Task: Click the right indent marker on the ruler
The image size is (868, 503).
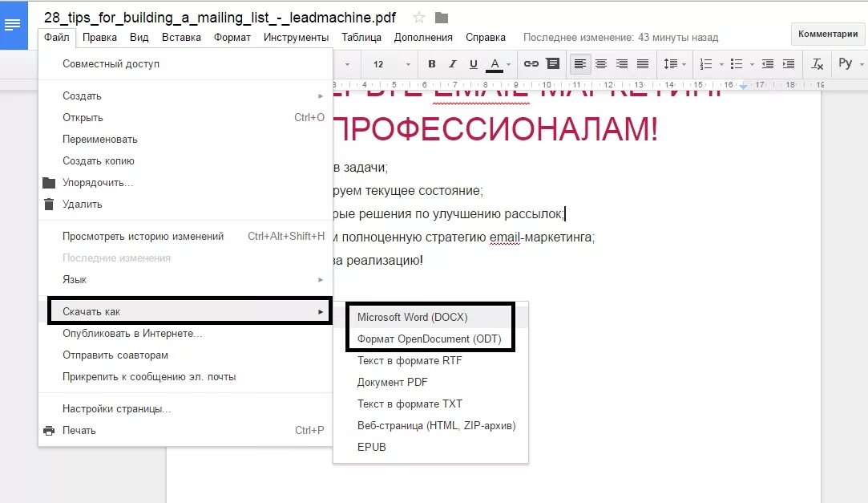Action: click(744, 86)
